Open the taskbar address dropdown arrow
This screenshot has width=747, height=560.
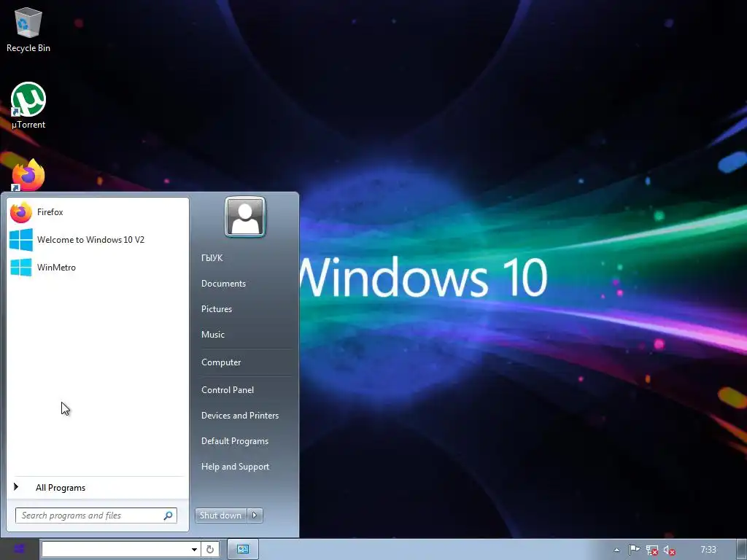(x=194, y=550)
